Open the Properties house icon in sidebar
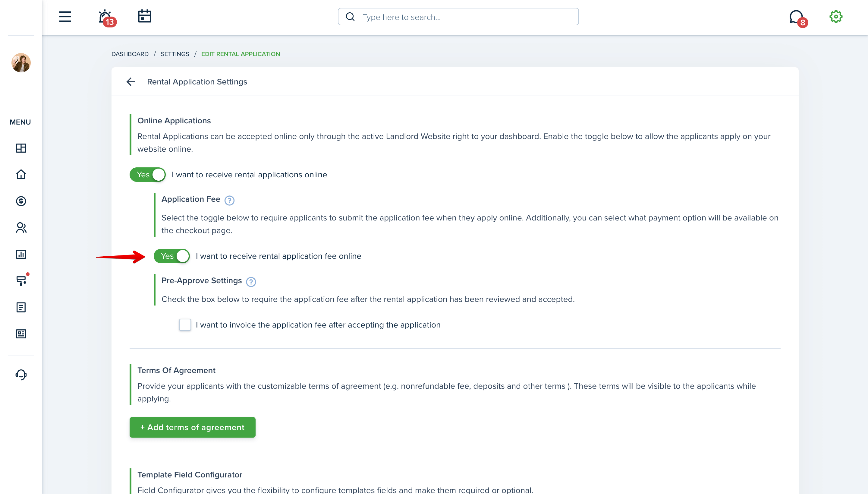The height and width of the screenshot is (494, 868). pyautogui.click(x=21, y=174)
